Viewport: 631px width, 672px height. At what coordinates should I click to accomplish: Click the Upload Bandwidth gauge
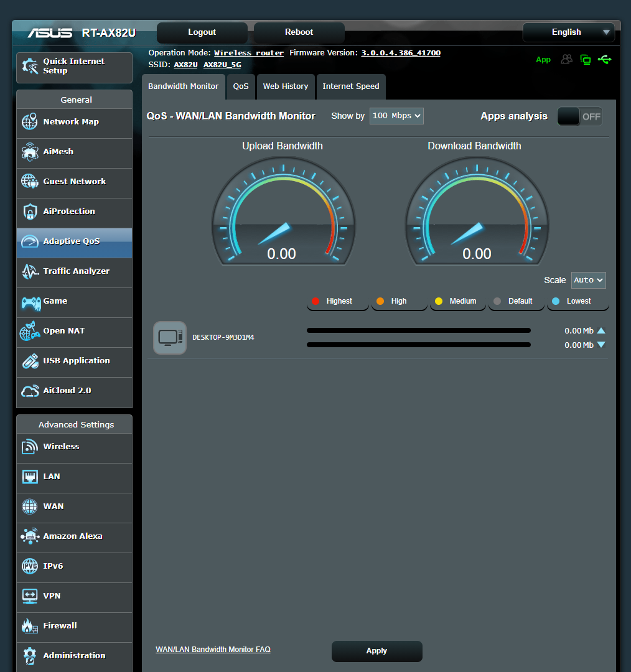tap(283, 211)
